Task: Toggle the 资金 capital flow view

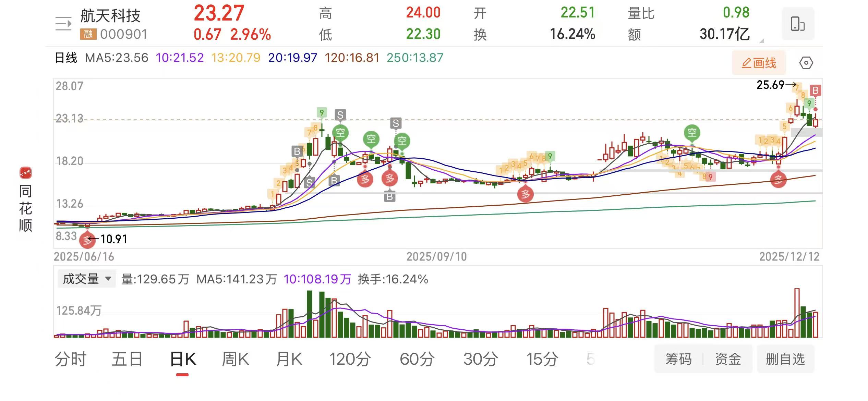Action: click(728, 359)
